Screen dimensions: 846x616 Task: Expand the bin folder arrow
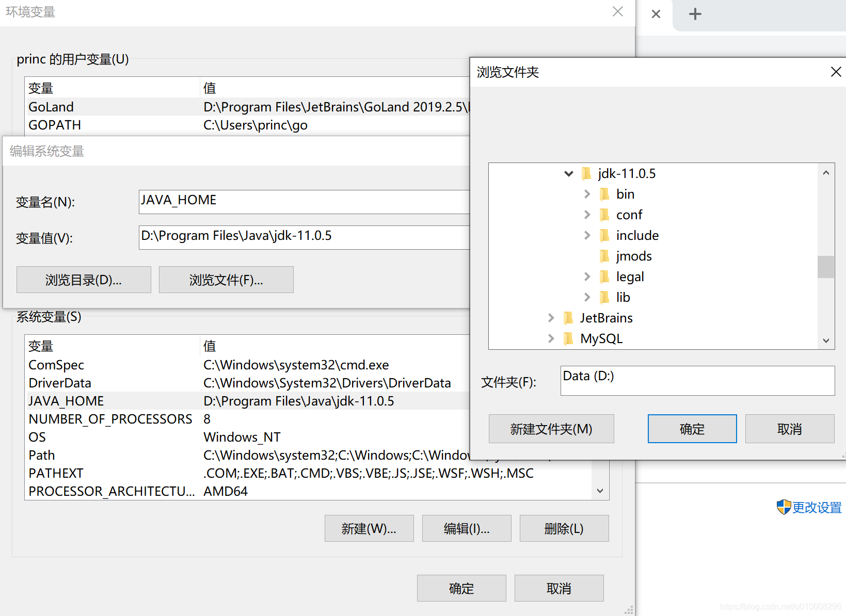[x=587, y=194]
